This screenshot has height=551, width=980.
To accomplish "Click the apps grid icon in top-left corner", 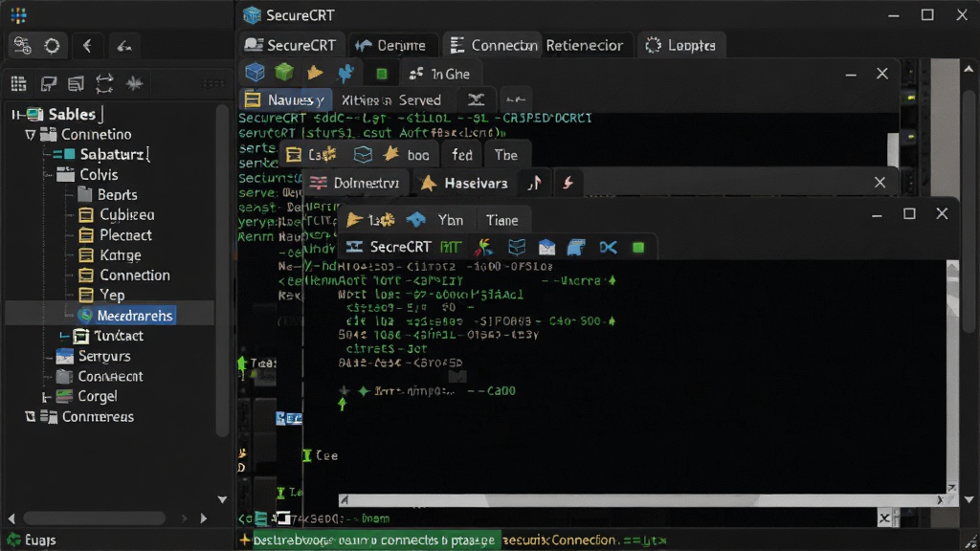I will click(19, 15).
